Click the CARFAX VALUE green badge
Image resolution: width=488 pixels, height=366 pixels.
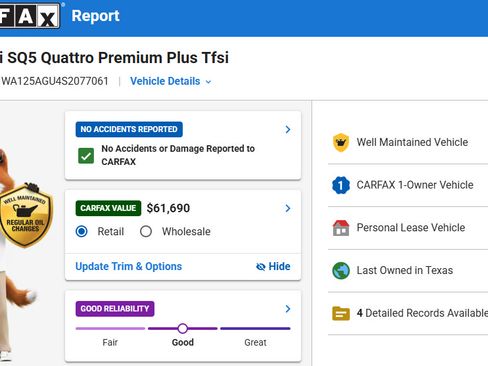click(108, 208)
